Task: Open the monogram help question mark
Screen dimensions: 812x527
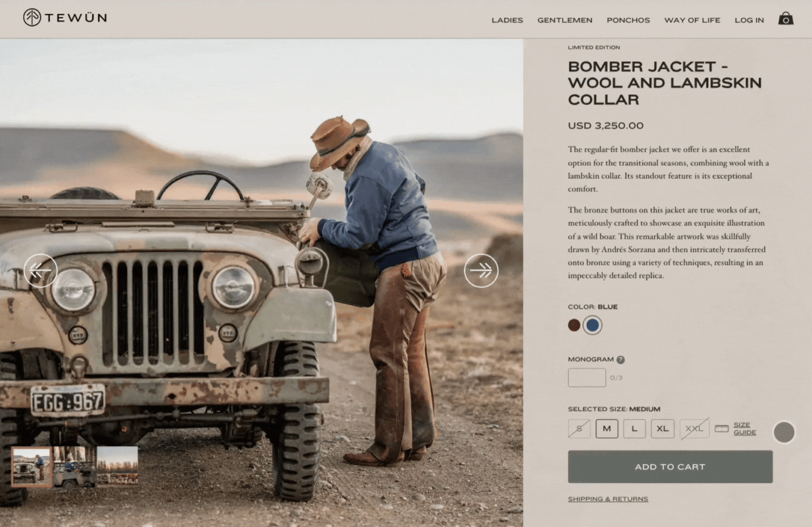Action: pyautogui.click(x=620, y=360)
